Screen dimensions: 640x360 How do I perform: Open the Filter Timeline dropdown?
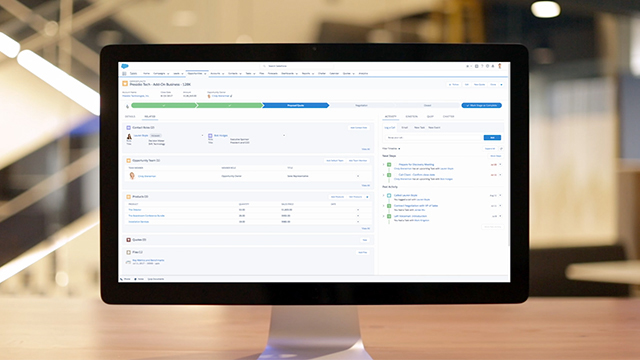[x=391, y=149]
